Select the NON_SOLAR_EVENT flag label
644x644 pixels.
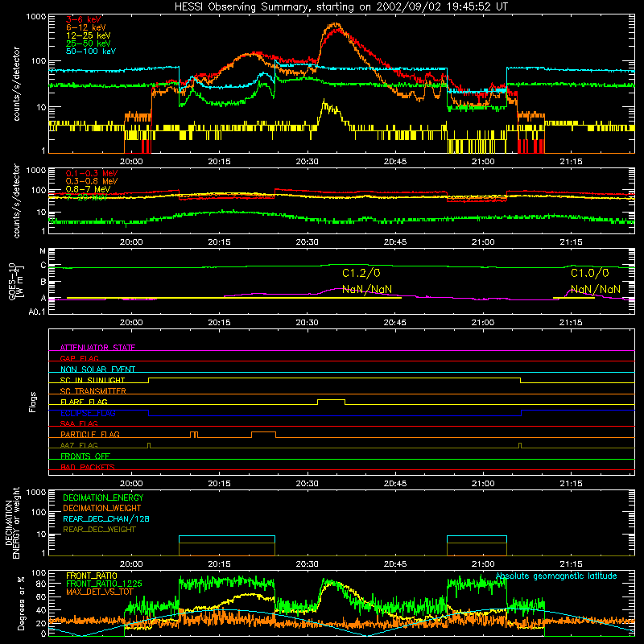point(97,369)
